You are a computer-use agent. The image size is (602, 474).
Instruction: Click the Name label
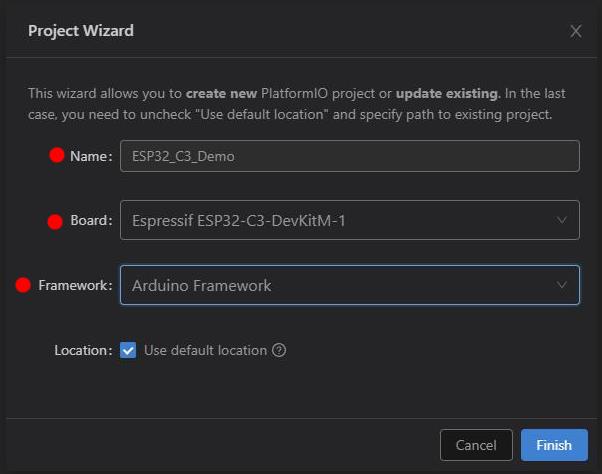(91, 156)
